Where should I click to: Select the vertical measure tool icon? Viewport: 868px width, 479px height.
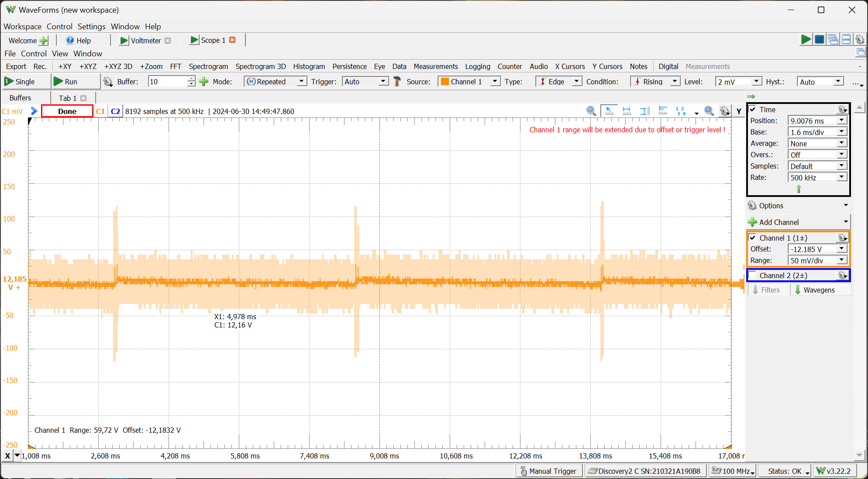(644, 111)
